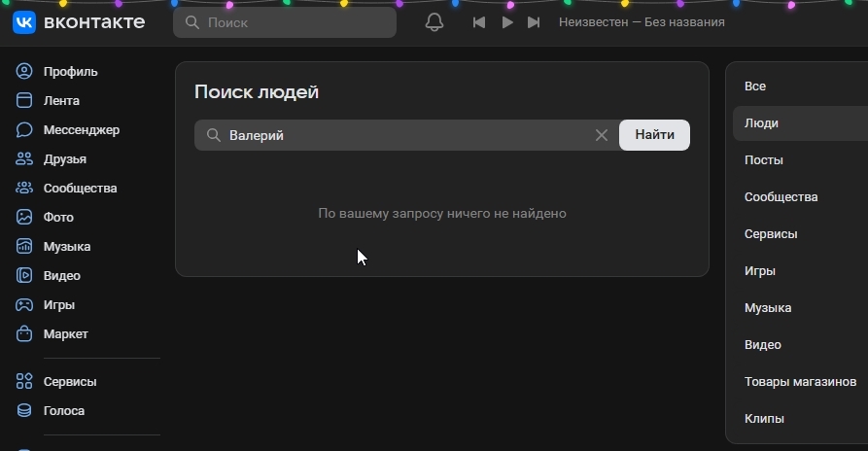Select the Все search filter
Viewport: 868px width, 451px height.
755,87
